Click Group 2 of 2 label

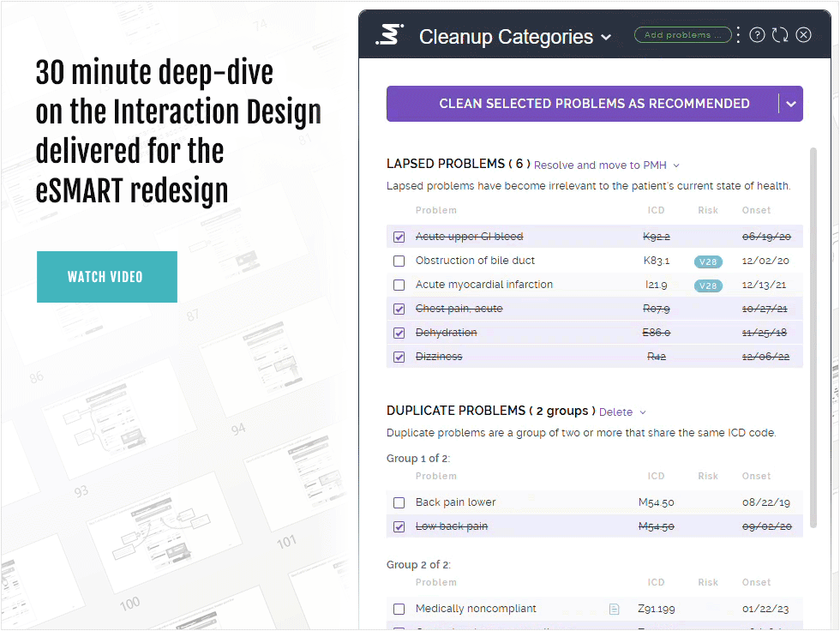[x=418, y=565]
